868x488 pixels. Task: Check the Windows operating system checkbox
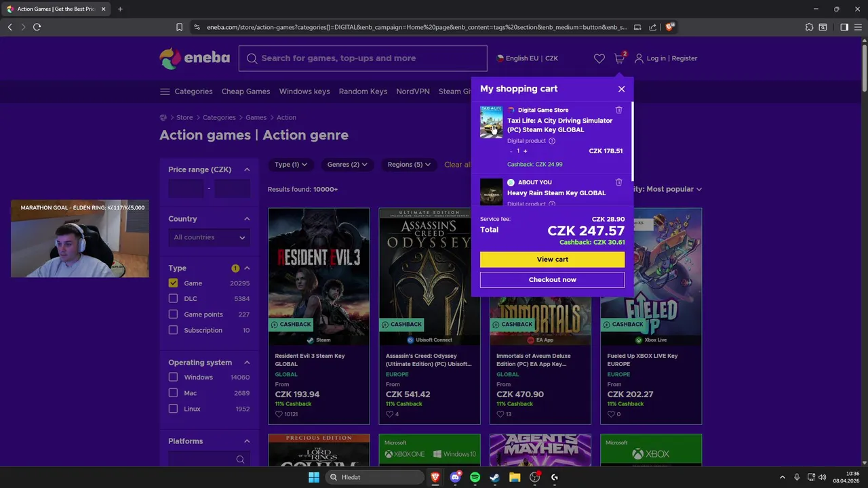173,378
